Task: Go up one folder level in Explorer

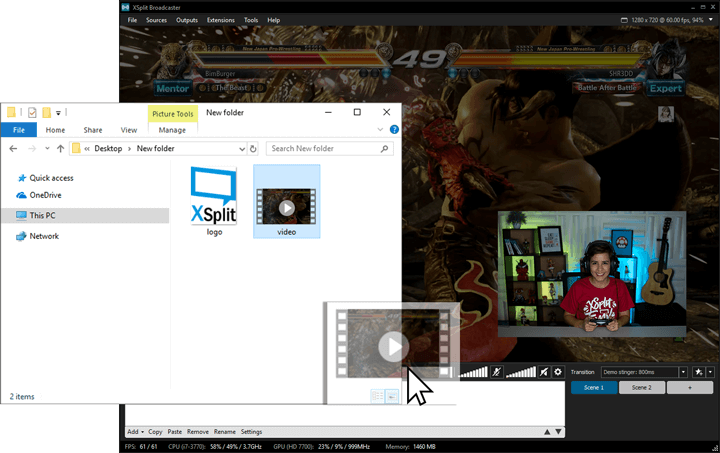Action: click(60, 148)
